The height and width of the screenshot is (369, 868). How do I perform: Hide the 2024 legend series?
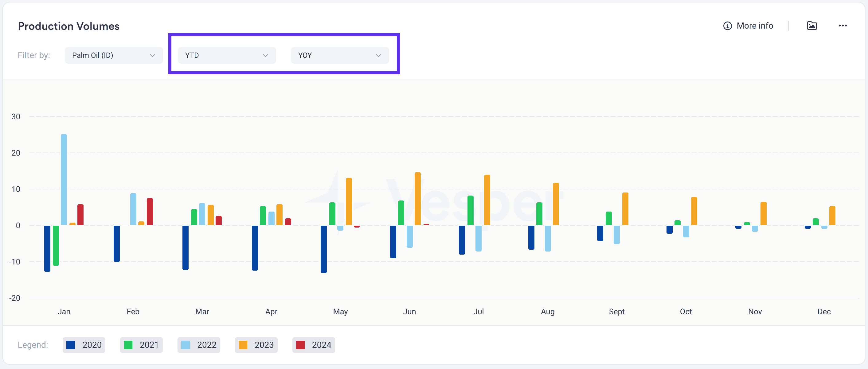[x=313, y=345]
